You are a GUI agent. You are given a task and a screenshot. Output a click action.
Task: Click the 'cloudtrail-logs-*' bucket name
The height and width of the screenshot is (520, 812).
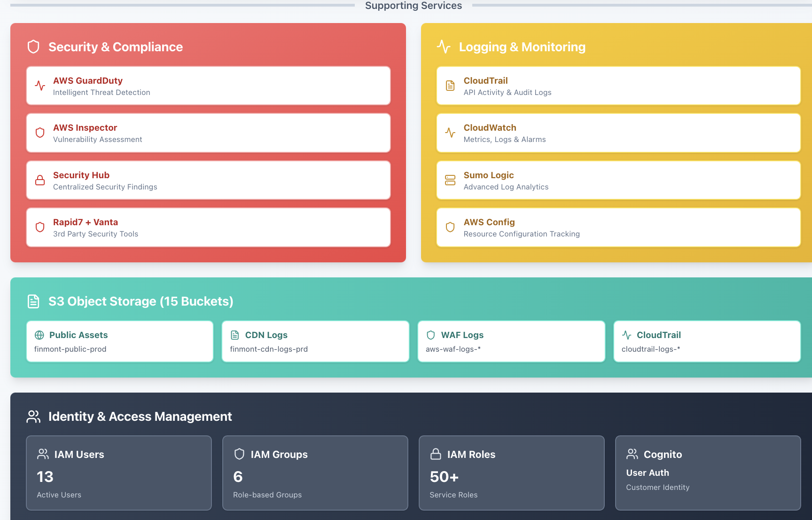click(651, 349)
